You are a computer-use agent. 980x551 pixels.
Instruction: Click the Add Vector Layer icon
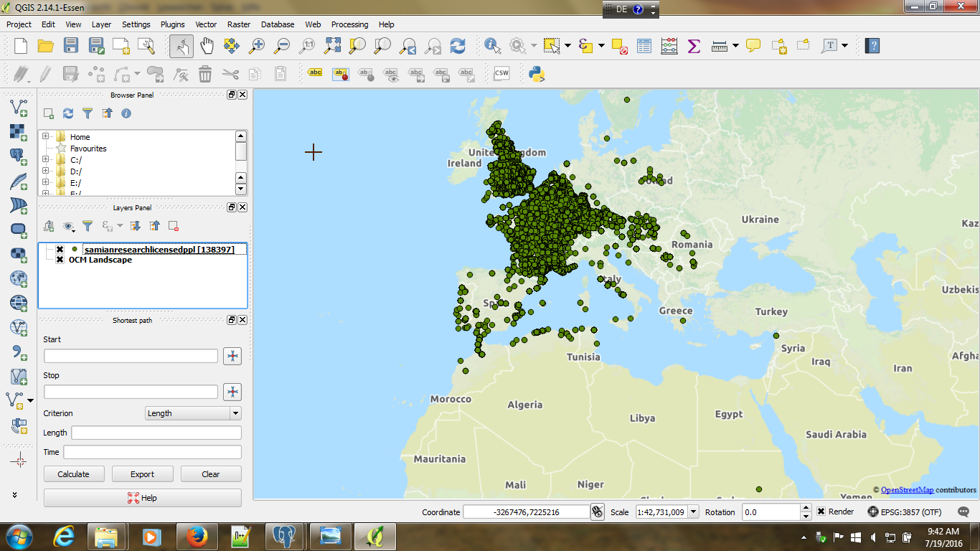coord(19,109)
